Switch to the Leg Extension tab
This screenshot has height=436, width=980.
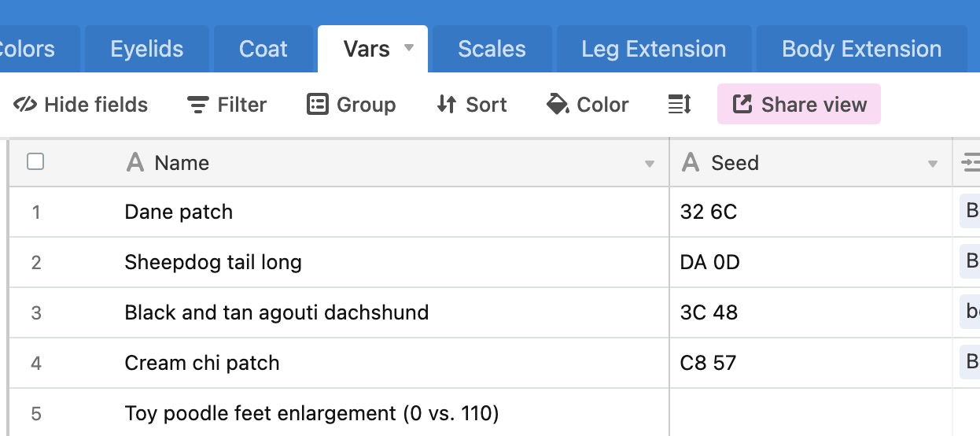(654, 49)
